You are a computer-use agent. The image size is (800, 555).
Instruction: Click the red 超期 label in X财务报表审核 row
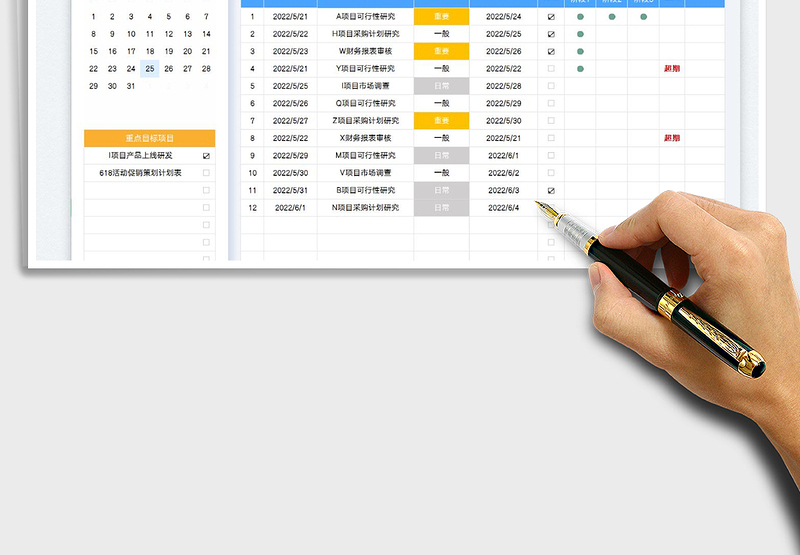pyautogui.click(x=672, y=138)
